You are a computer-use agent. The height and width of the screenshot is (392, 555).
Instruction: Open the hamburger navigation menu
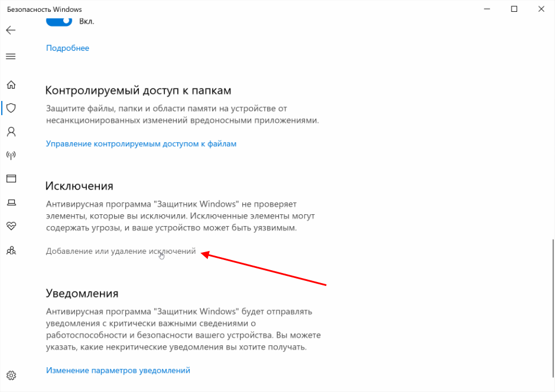pyautogui.click(x=11, y=56)
